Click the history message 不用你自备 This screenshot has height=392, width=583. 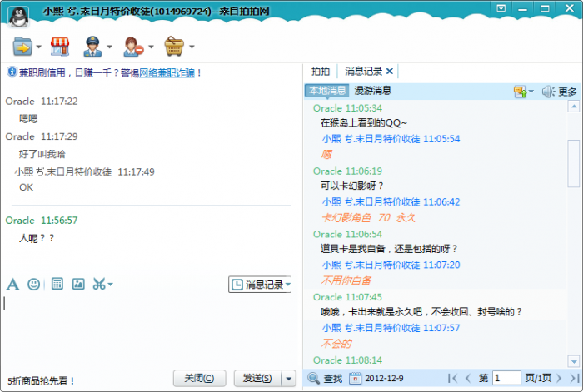click(x=346, y=280)
